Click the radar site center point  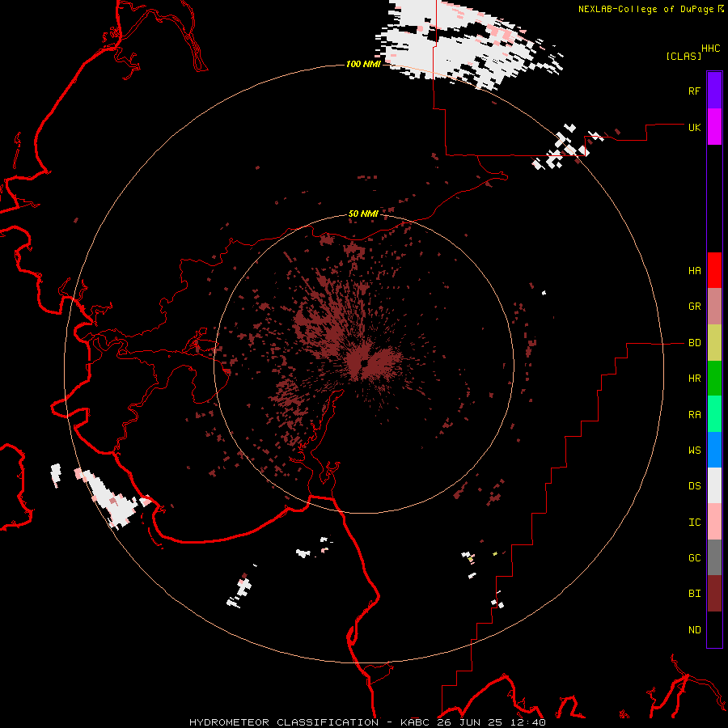(x=364, y=363)
